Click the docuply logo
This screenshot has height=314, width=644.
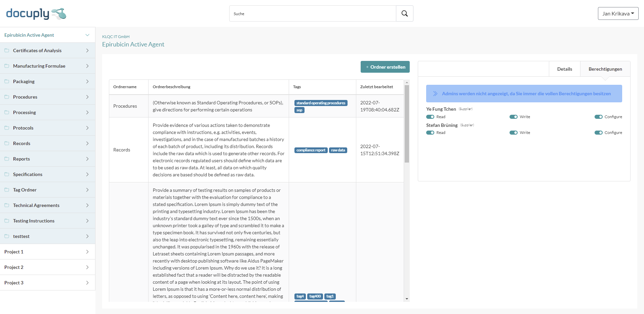click(36, 13)
